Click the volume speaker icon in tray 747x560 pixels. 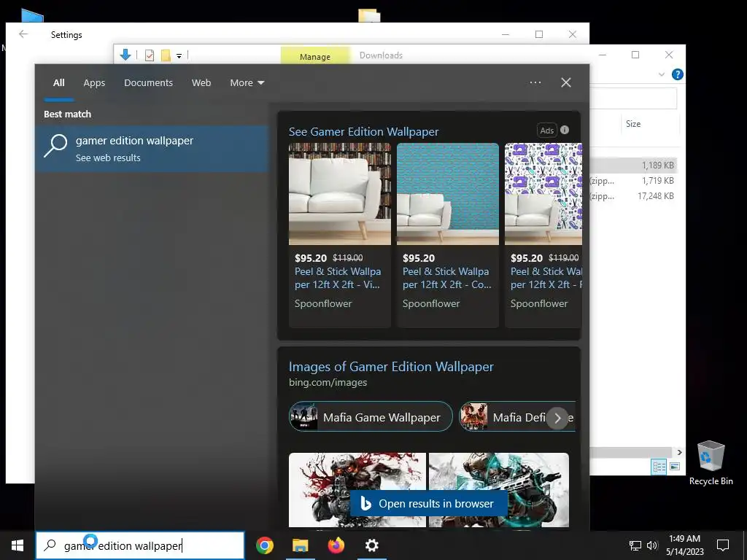pyautogui.click(x=652, y=545)
